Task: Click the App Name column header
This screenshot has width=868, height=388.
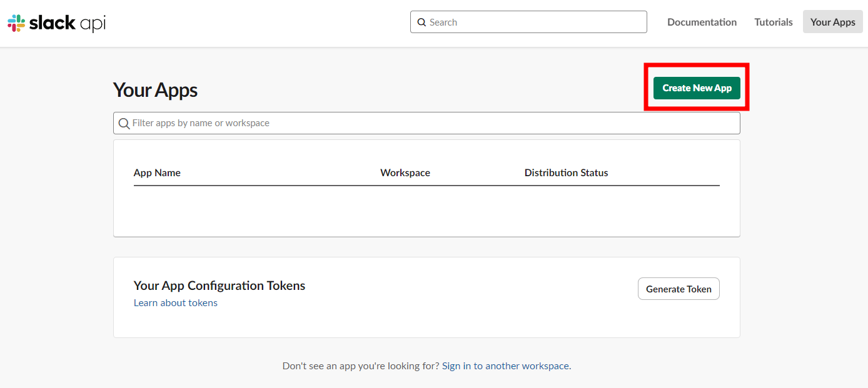Action: 157,173
